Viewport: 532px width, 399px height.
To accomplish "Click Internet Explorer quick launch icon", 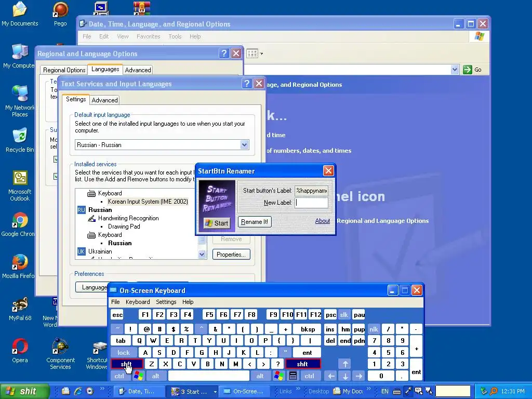I will tap(78, 391).
